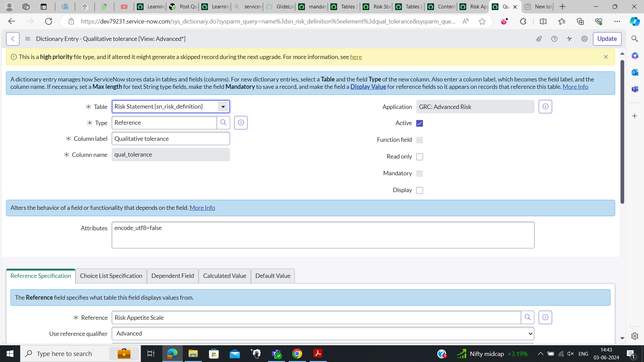Image resolution: width=644 pixels, height=362 pixels.
Task: Open the Reference field lookup magnifier
Action: [x=528, y=317]
